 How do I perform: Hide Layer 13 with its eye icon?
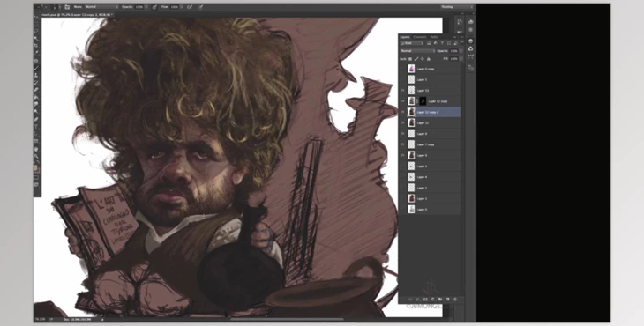[402, 90]
